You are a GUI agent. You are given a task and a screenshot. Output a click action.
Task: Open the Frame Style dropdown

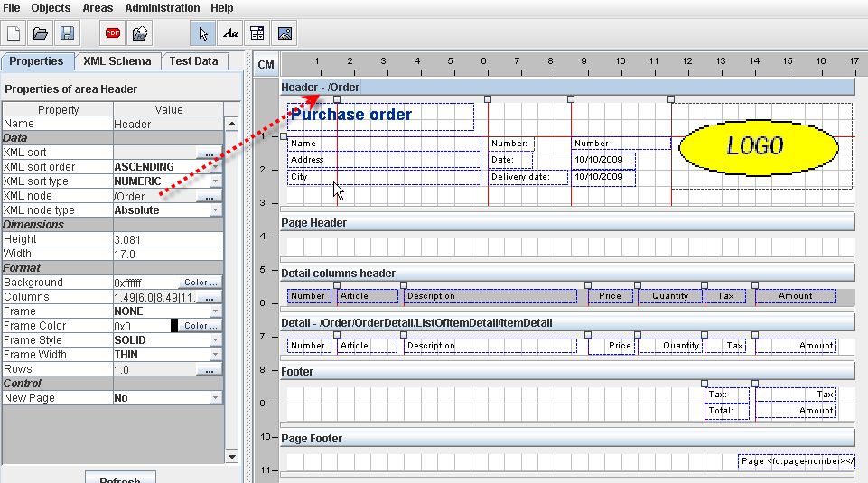[216, 340]
